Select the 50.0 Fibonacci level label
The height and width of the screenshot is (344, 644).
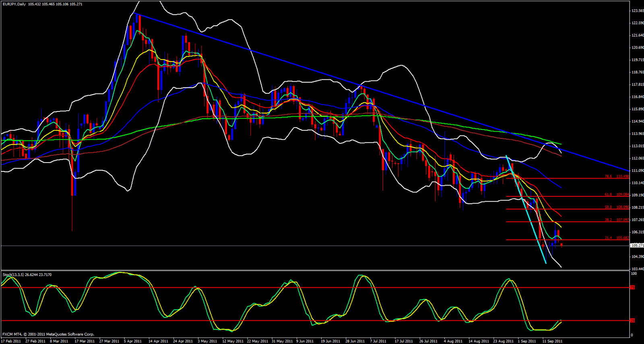[608, 207]
